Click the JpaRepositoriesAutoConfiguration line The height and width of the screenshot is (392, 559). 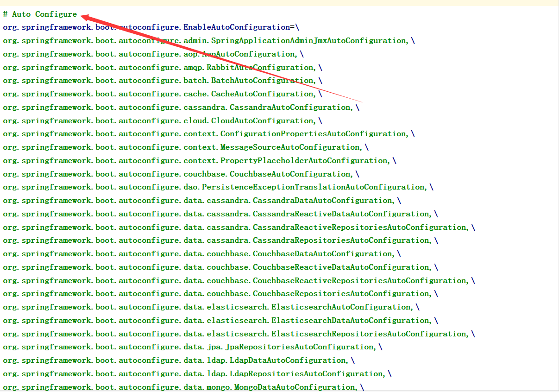point(193,347)
